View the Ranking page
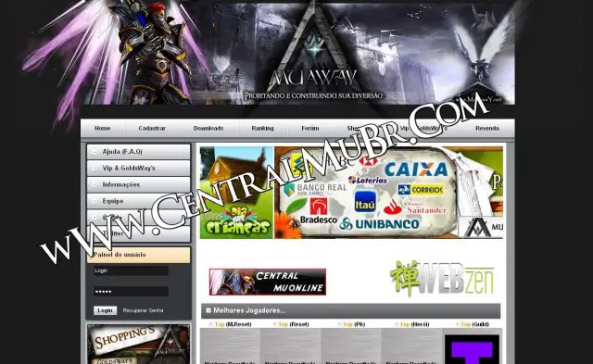This screenshot has height=364, width=593. [262, 129]
